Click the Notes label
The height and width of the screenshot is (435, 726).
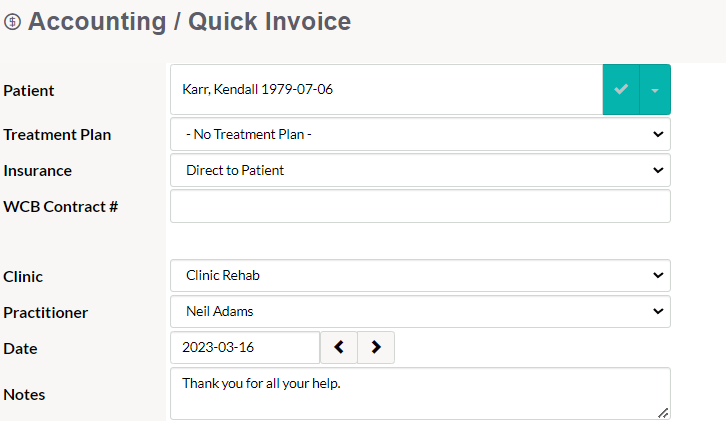tap(24, 395)
